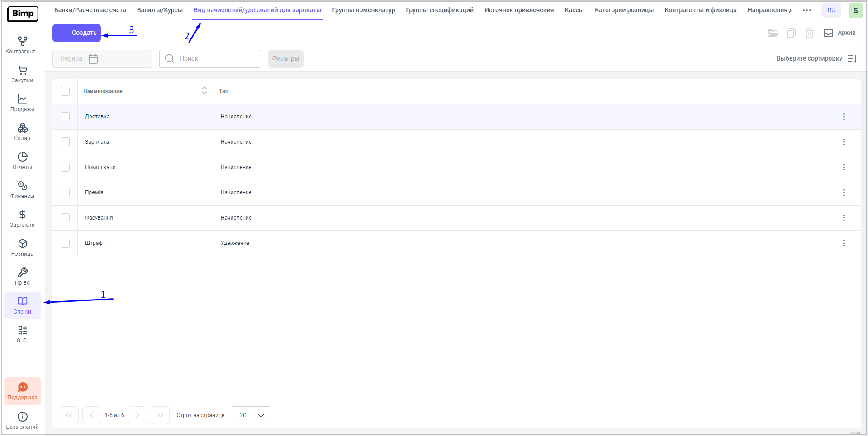The width and height of the screenshot is (868, 436).
Task: Open Пр-во production wrench icon
Action: pos(22,277)
